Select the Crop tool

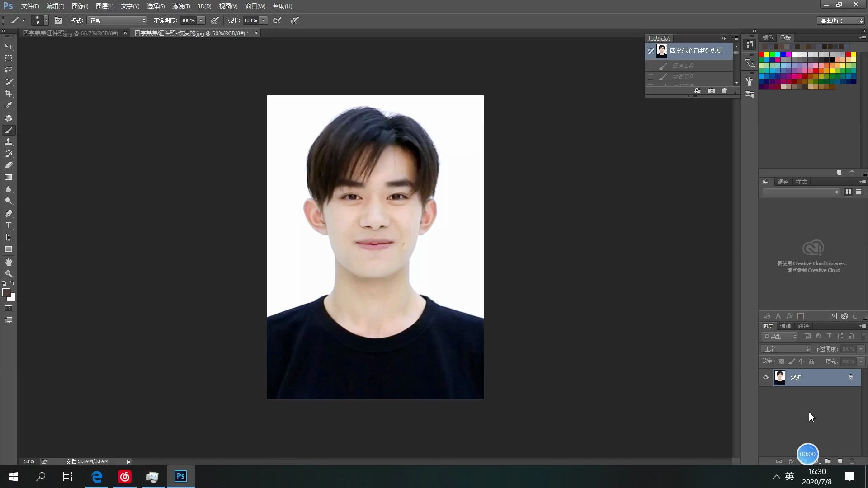point(9,94)
